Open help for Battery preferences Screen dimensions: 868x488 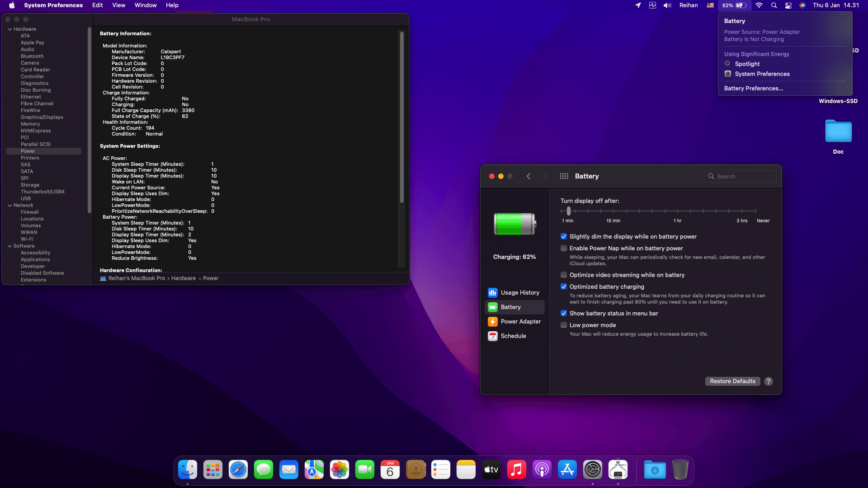[769, 381]
